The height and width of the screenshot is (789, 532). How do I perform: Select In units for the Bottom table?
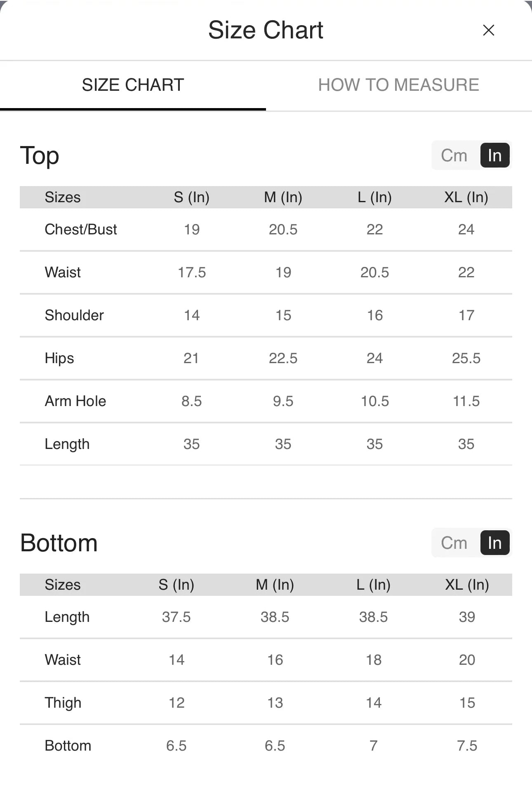pos(494,543)
